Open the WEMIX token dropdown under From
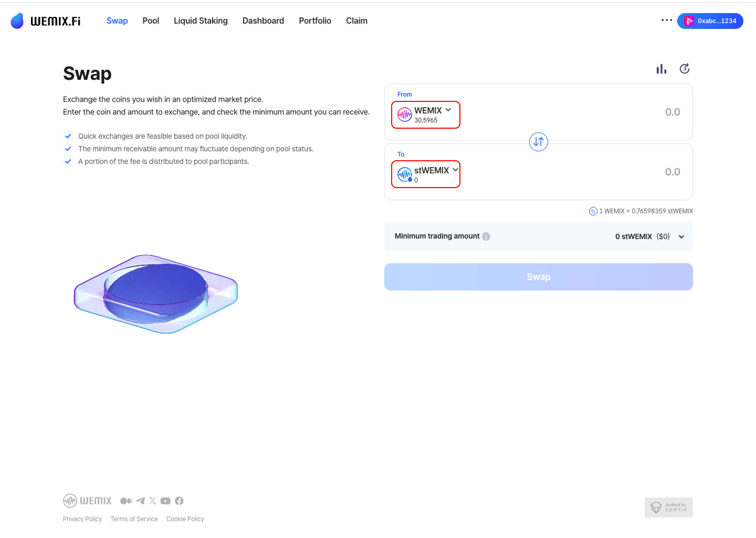This screenshot has width=756, height=538. [425, 115]
